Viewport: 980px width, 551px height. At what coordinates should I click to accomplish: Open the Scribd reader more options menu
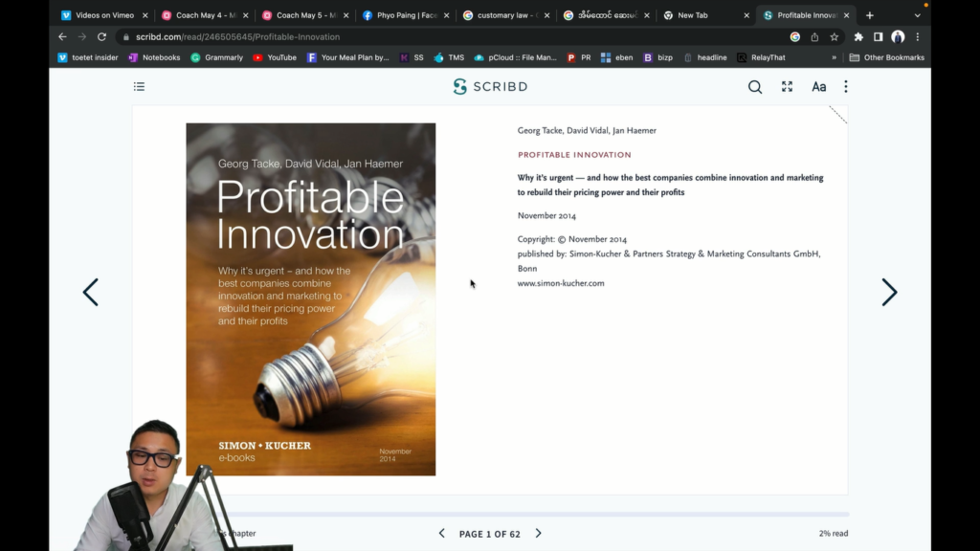point(846,87)
